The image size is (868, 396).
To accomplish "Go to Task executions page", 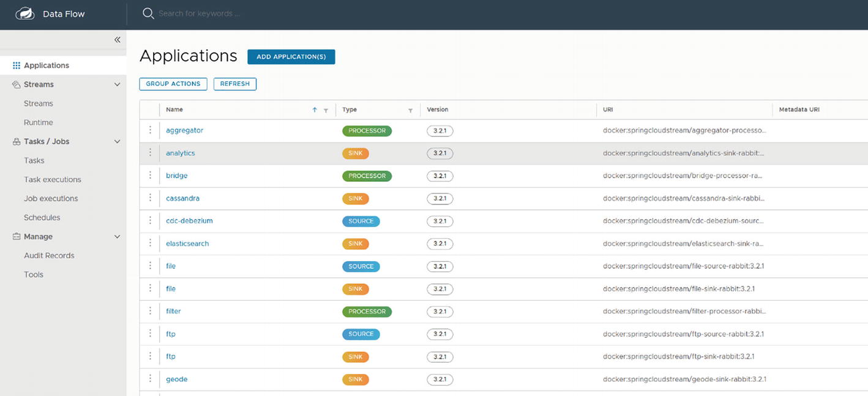I will (52, 179).
